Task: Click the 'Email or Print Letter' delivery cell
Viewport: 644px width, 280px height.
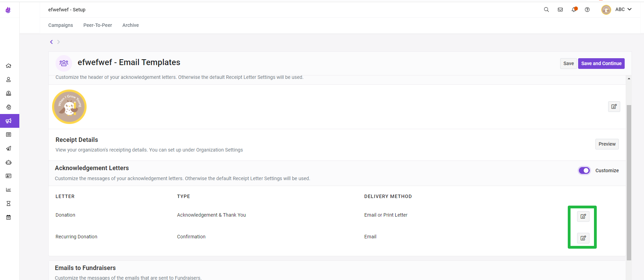Action: [x=386, y=215]
